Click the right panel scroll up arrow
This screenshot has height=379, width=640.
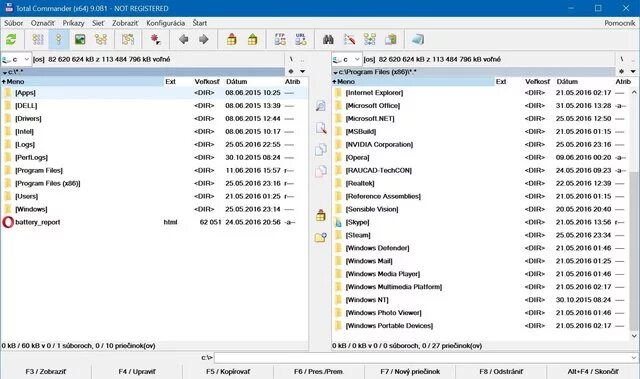click(x=634, y=93)
